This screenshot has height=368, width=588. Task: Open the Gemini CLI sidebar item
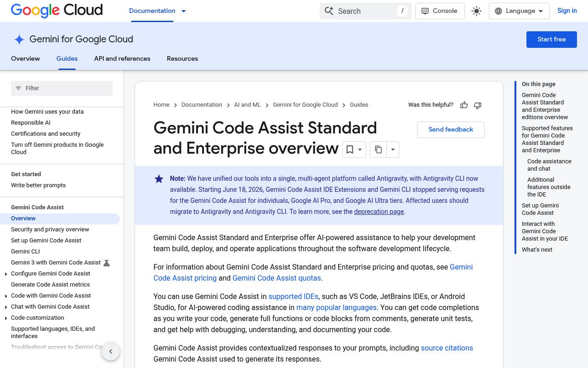point(25,252)
